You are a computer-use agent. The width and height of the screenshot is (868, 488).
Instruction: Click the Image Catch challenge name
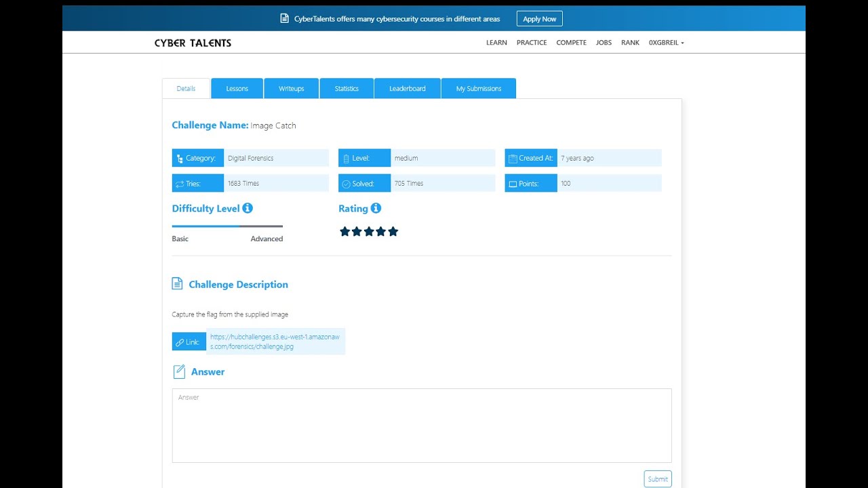click(x=273, y=125)
